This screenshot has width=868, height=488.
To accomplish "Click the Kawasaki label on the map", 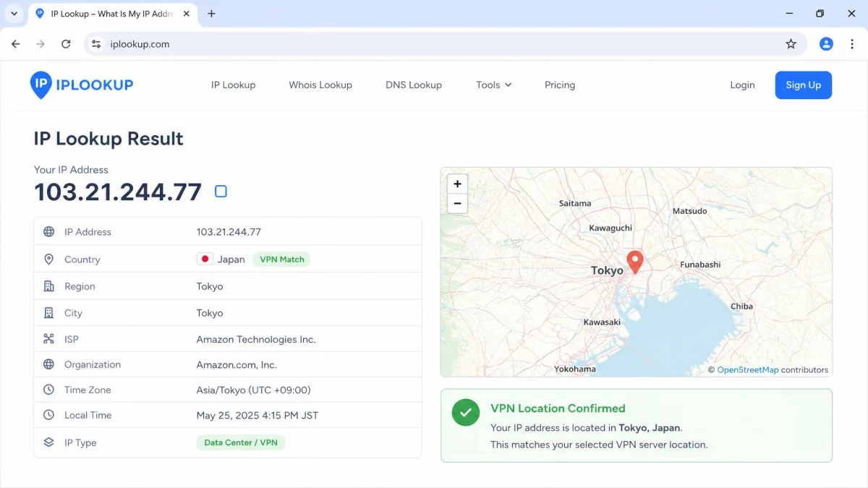I will [602, 322].
